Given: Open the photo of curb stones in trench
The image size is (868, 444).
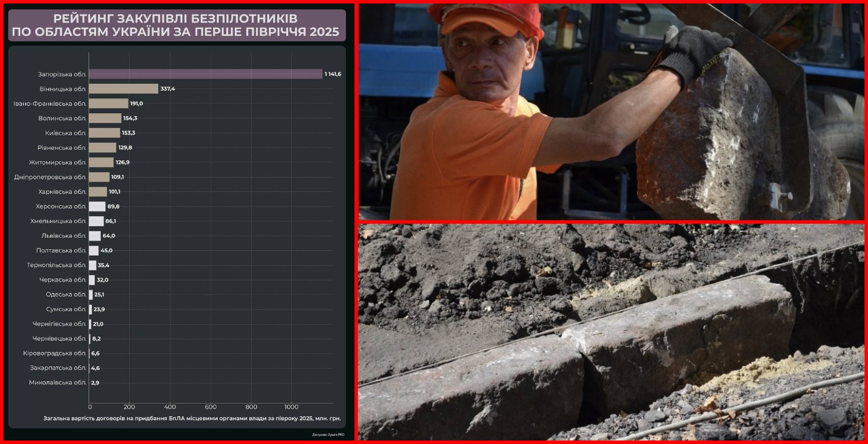Looking at the screenshot, I should click(610, 332).
